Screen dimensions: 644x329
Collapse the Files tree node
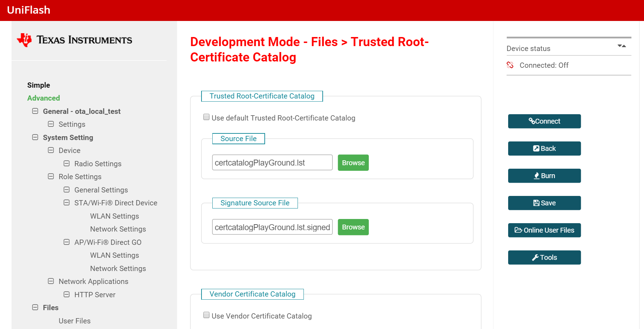click(35, 307)
